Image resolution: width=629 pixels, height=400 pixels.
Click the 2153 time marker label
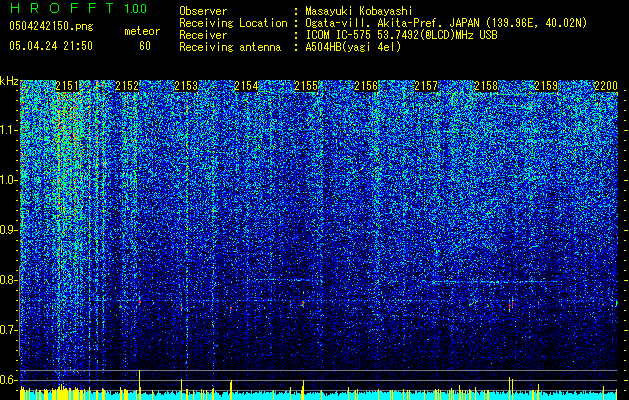[187, 86]
